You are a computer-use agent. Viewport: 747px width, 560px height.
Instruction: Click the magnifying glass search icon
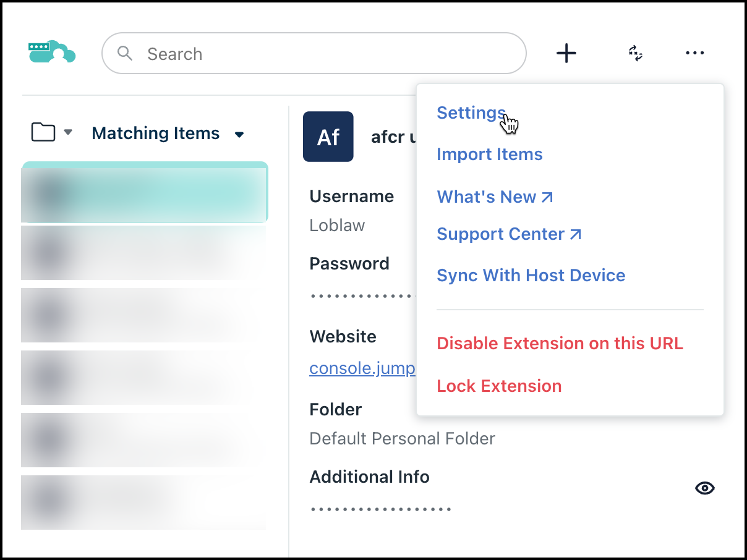point(125,53)
